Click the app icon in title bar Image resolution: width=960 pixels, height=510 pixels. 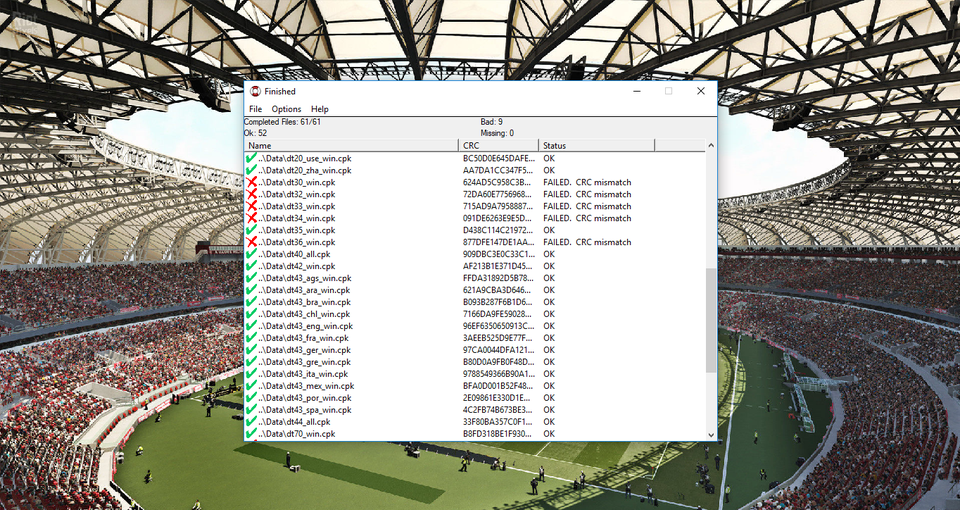pos(255,91)
